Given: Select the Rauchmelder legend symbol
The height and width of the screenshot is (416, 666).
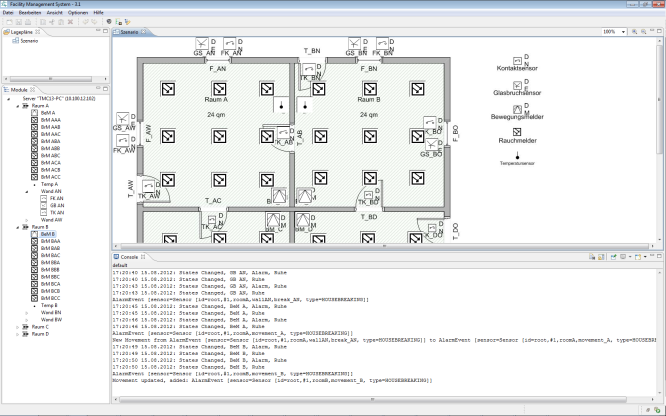Looking at the screenshot, I should 517,131.
